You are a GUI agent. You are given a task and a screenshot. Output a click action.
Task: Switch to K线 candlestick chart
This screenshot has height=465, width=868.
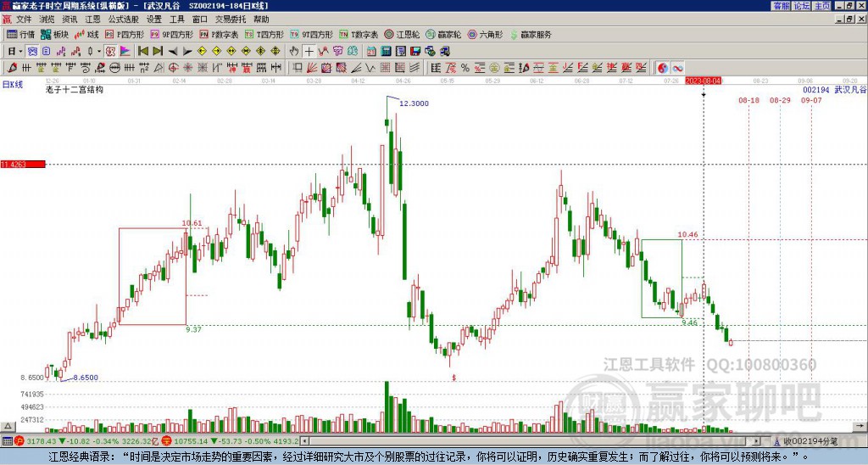[x=86, y=34]
